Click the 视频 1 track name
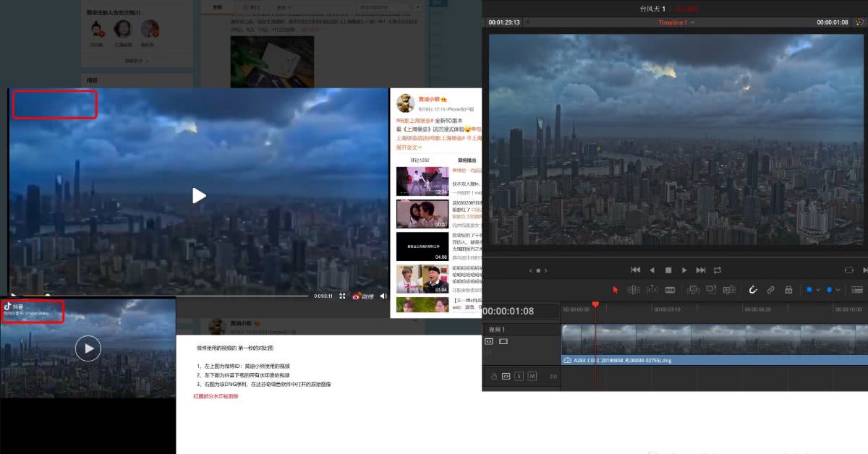This screenshot has height=454, width=868. [497, 330]
